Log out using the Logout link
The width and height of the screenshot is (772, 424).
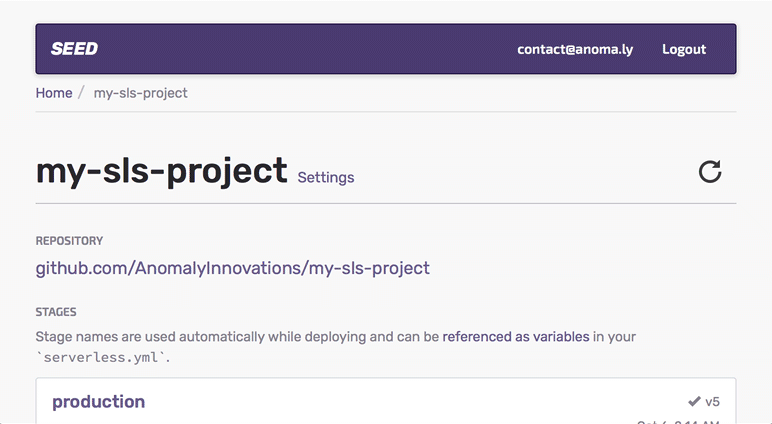tap(684, 49)
